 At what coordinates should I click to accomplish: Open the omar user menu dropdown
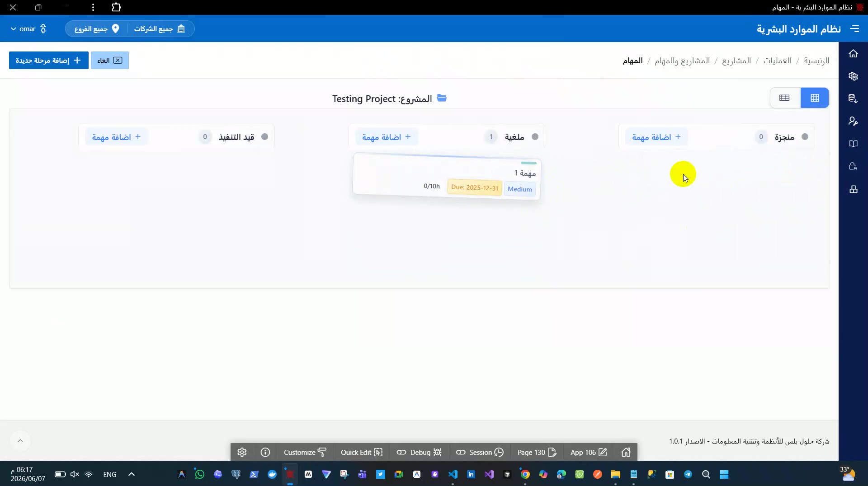pos(28,29)
